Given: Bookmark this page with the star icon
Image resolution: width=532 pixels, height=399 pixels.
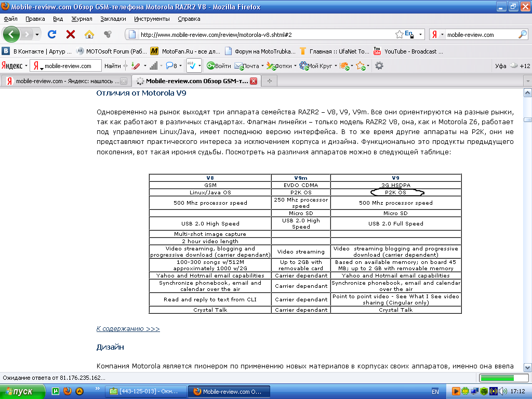Looking at the screenshot, I should pyautogui.click(x=400, y=34).
